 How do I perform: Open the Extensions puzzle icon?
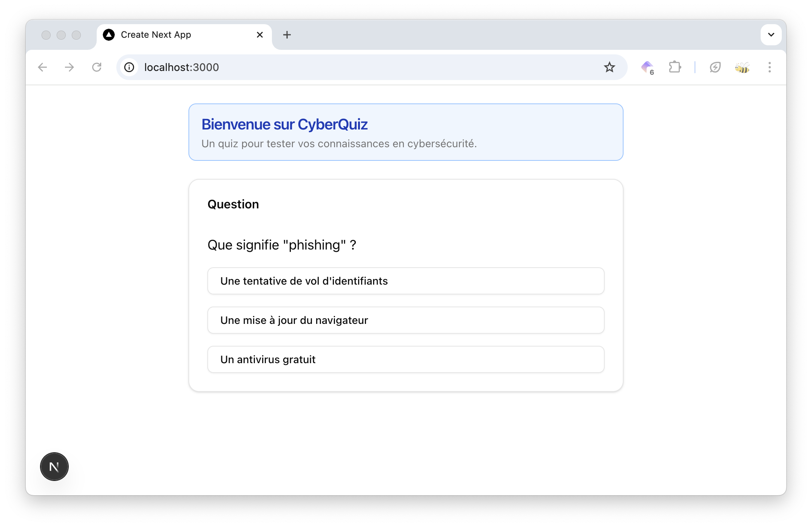pos(675,67)
